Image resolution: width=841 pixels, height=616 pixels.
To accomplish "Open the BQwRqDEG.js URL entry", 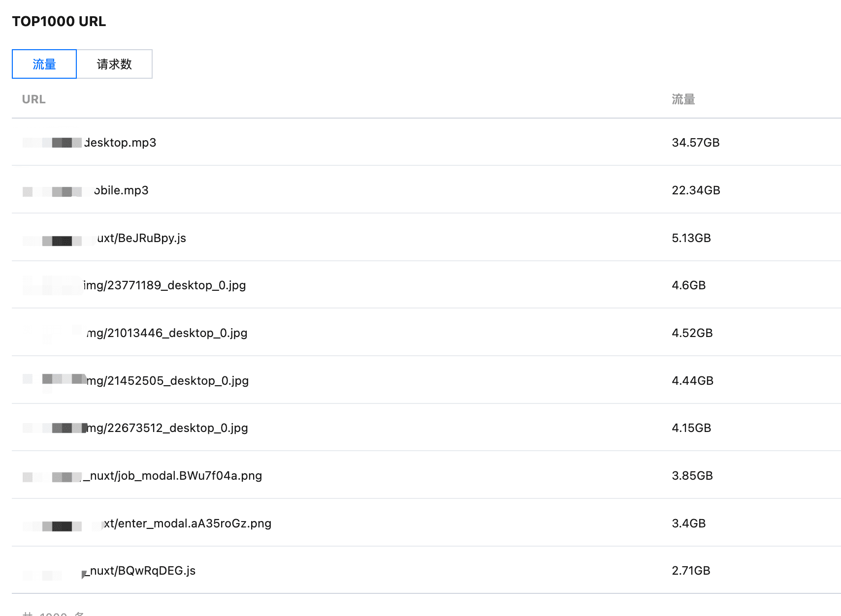I will (142, 571).
